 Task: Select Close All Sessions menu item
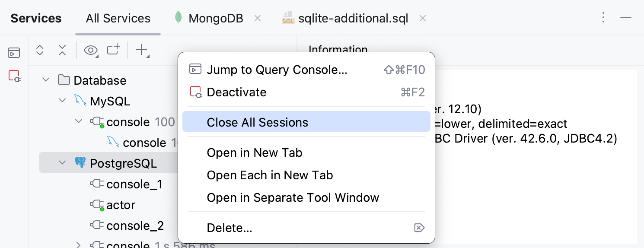point(258,122)
